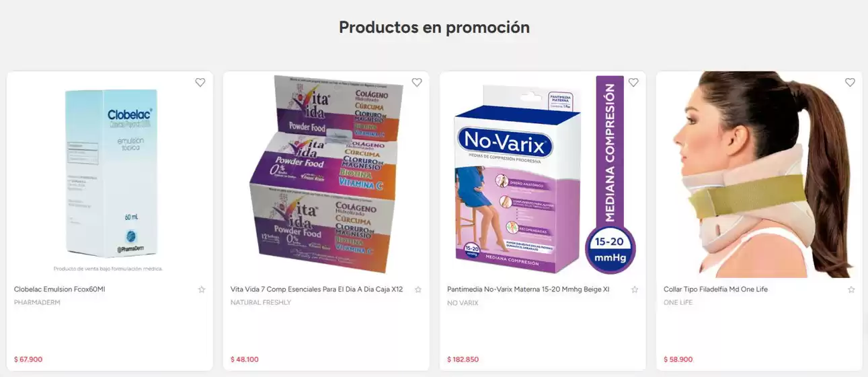Click ONE LIFE brand label
This screenshot has height=377, width=868.
coord(678,303)
